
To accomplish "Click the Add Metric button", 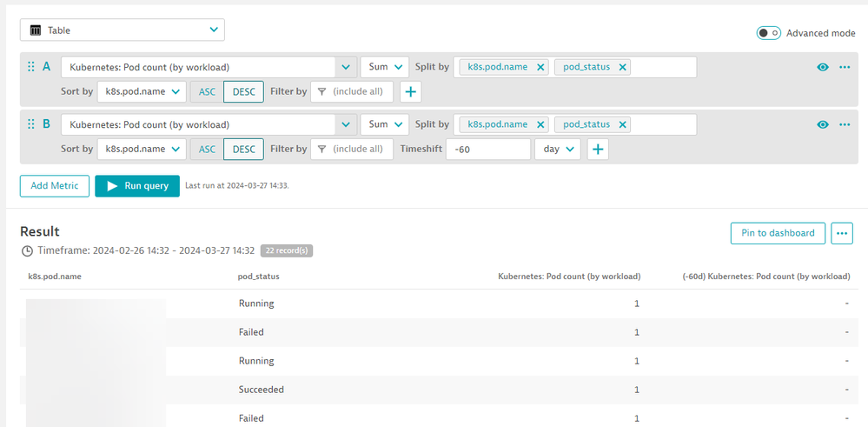I will click(x=55, y=186).
